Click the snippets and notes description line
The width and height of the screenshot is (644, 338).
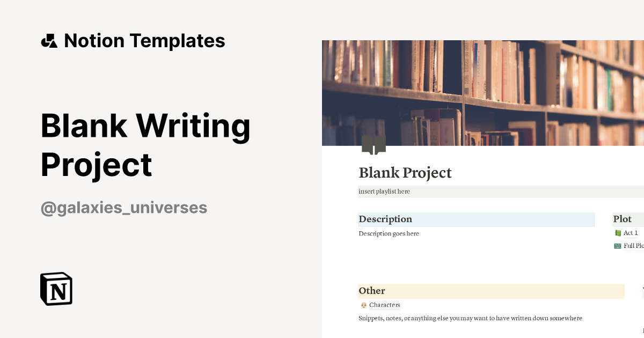click(470, 318)
